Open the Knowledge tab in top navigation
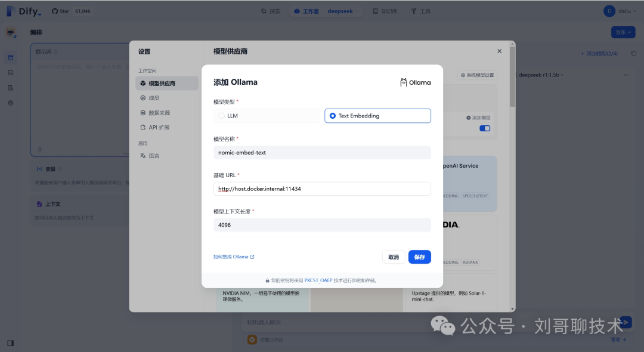 coord(385,11)
